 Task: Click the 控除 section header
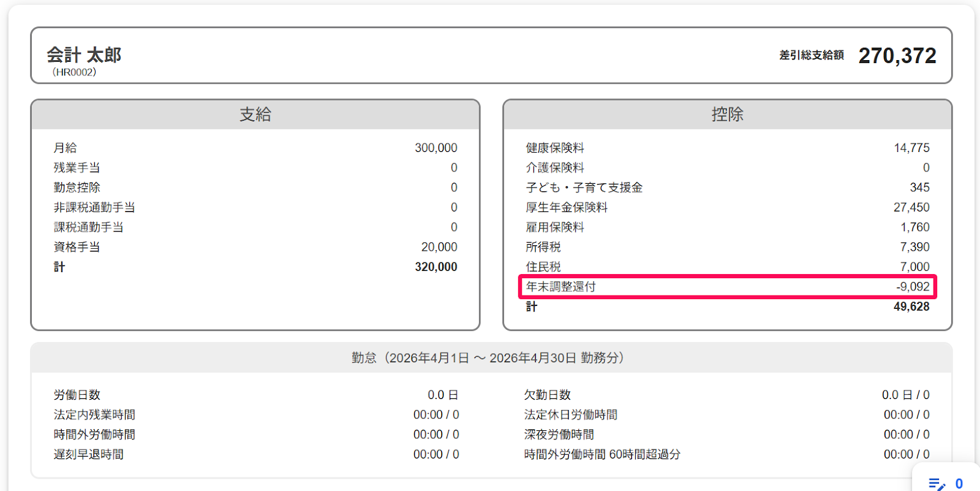pos(728,115)
